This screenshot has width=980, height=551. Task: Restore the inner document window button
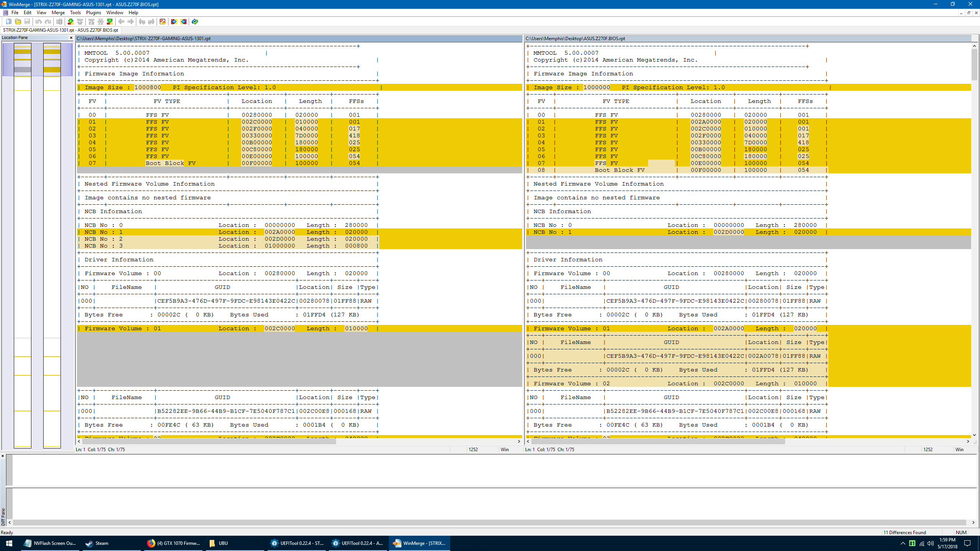click(969, 13)
